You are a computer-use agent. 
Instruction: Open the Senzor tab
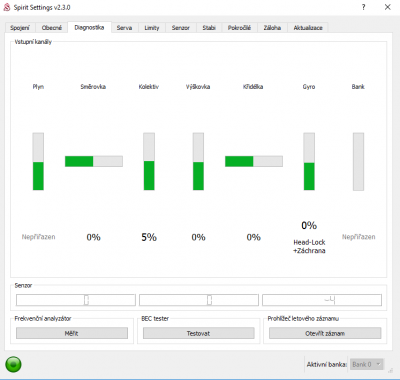(181, 28)
